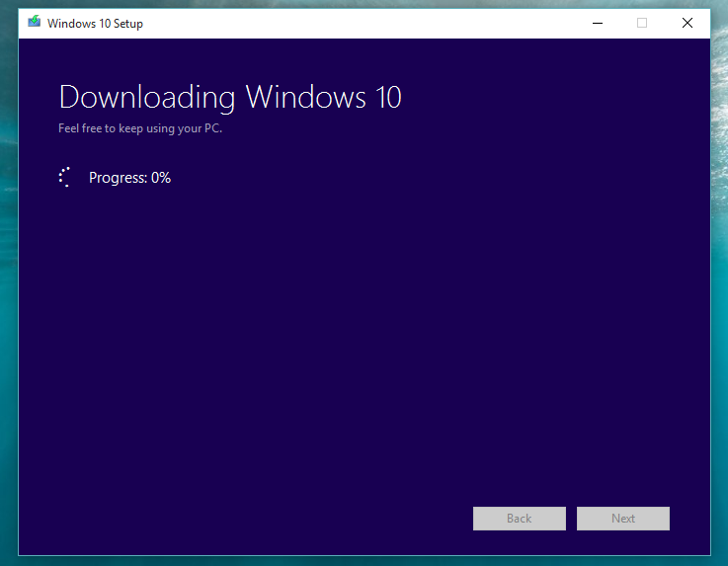Click the grayed-out maximize button
The image size is (728, 566).
(642, 23)
